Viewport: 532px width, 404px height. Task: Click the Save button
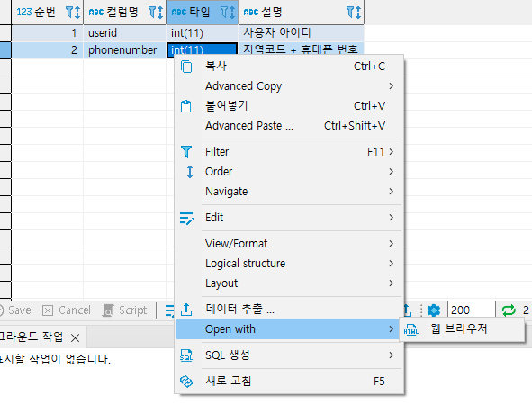(15, 310)
